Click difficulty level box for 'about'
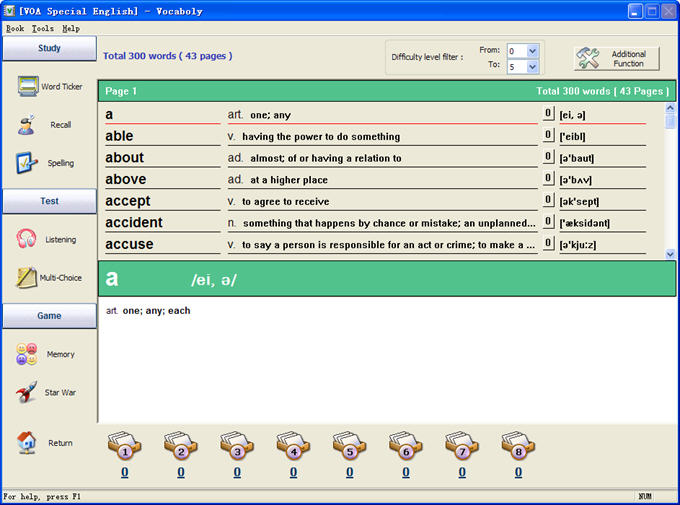Image resolution: width=680 pixels, height=505 pixels. pyautogui.click(x=548, y=157)
